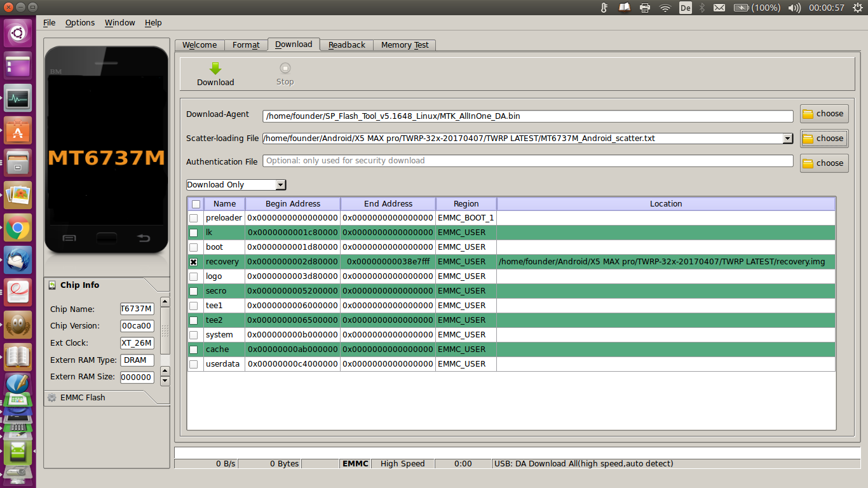Open the Options menu
The height and width of the screenshot is (488, 868).
80,23
